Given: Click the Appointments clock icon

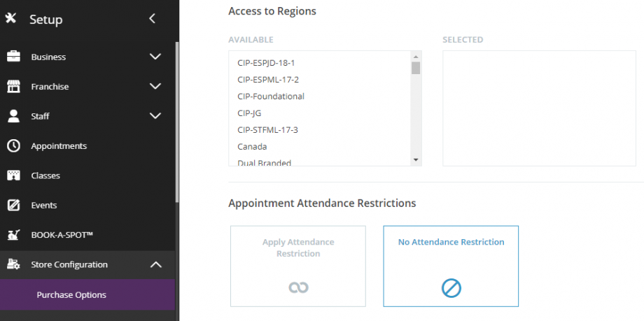Looking at the screenshot, I should (x=13, y=145).
